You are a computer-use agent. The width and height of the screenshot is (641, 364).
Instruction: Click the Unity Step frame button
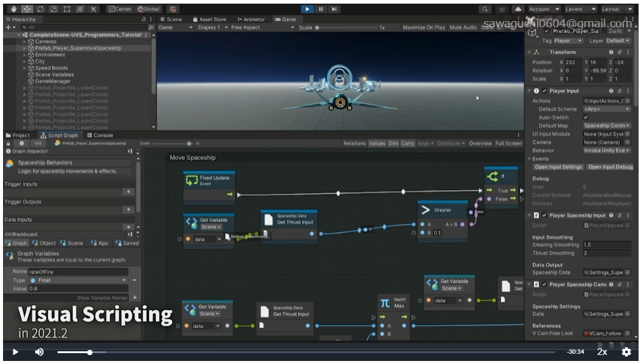pos(334,9)
